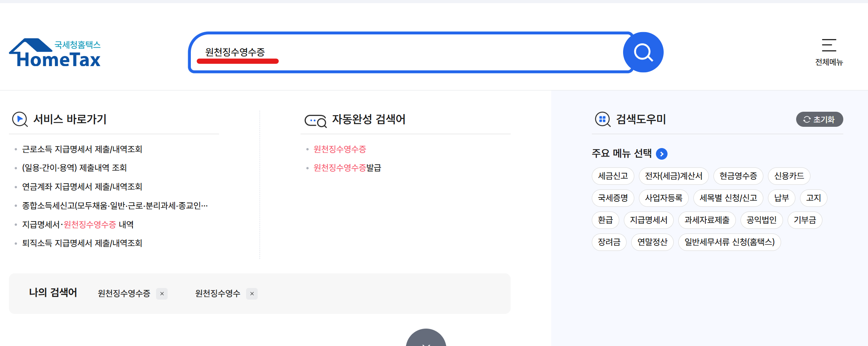Remove saved search 원천징수영수증
868x346 pixels.
point(162,294)
